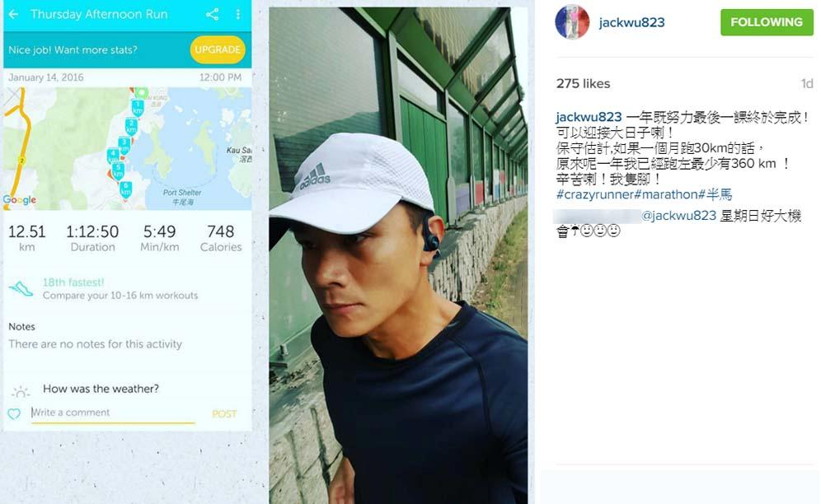The width and height of the screenshot is (821, 504).
Task: Open the jackwu823 profile picture
Action: tap(572, 22)
